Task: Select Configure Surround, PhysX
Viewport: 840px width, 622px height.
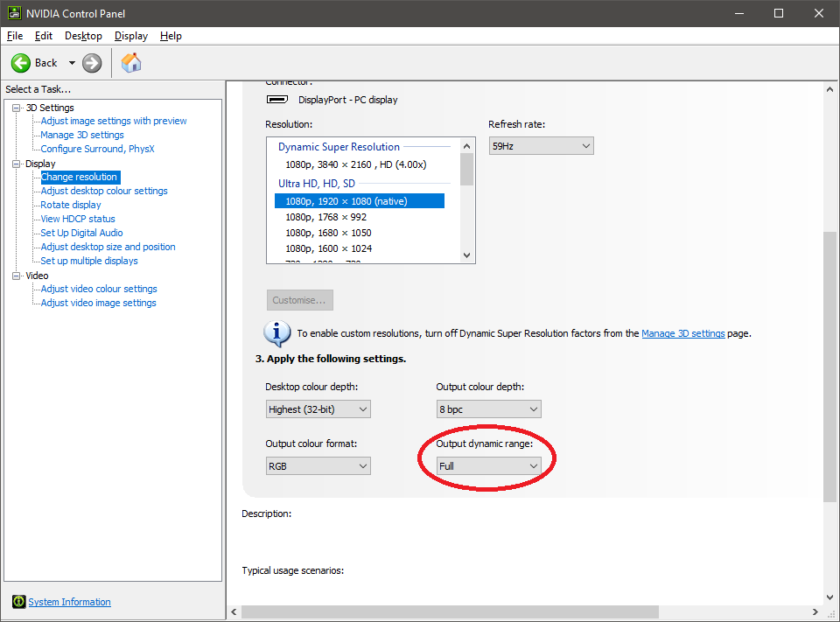Action: click(x=97, y=149)
